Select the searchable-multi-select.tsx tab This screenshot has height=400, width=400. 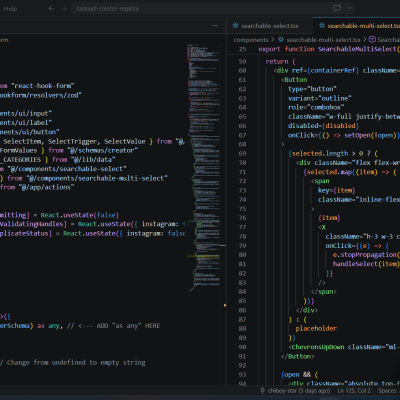coord(358,26)
